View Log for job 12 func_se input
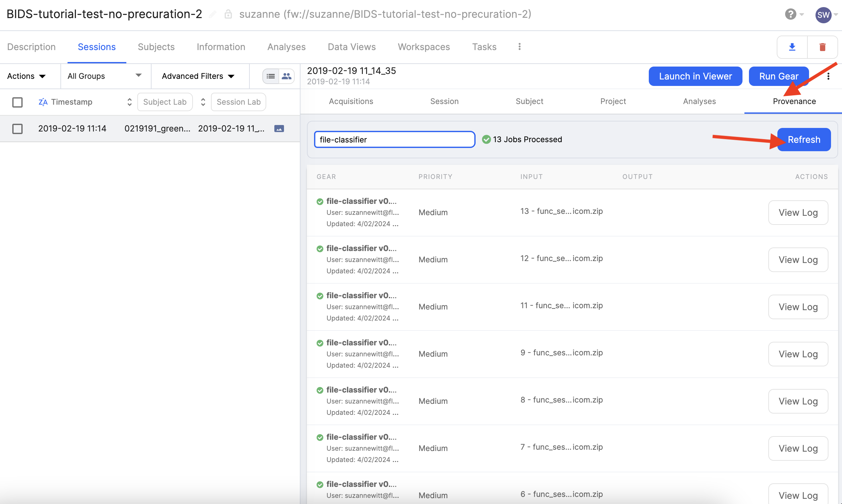The image size is (842, 504). (798, 260)
